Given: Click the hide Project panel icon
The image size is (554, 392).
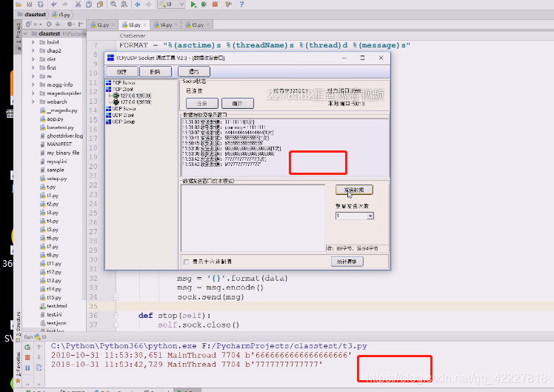Looking at the screenshot, I should [81, 24].
